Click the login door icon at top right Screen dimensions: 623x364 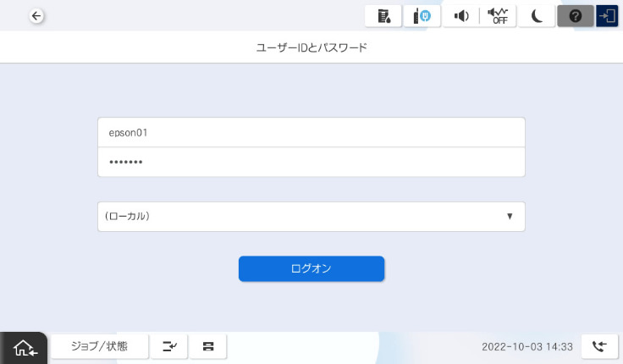(x=607, y=16)
